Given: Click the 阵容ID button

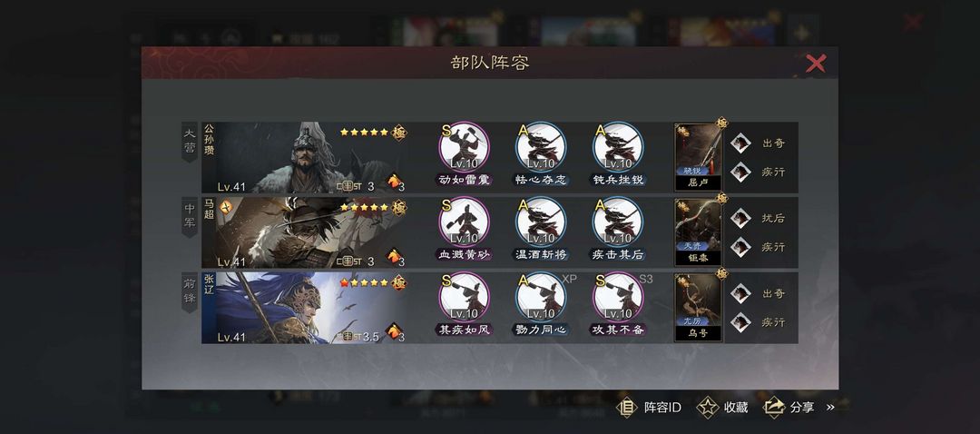Looking at the screenshot, I should pos(649,407).
